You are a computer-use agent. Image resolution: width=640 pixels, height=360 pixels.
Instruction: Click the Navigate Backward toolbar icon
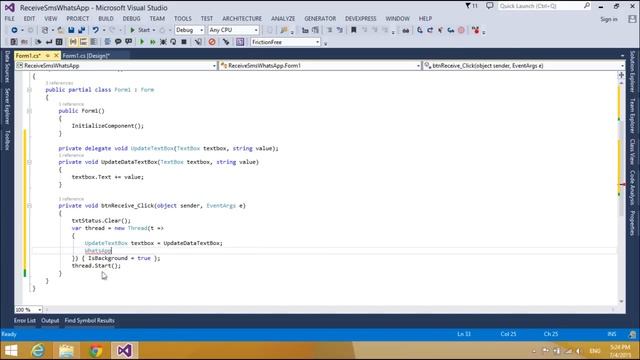pyautogui.click(x=14, y=30)
